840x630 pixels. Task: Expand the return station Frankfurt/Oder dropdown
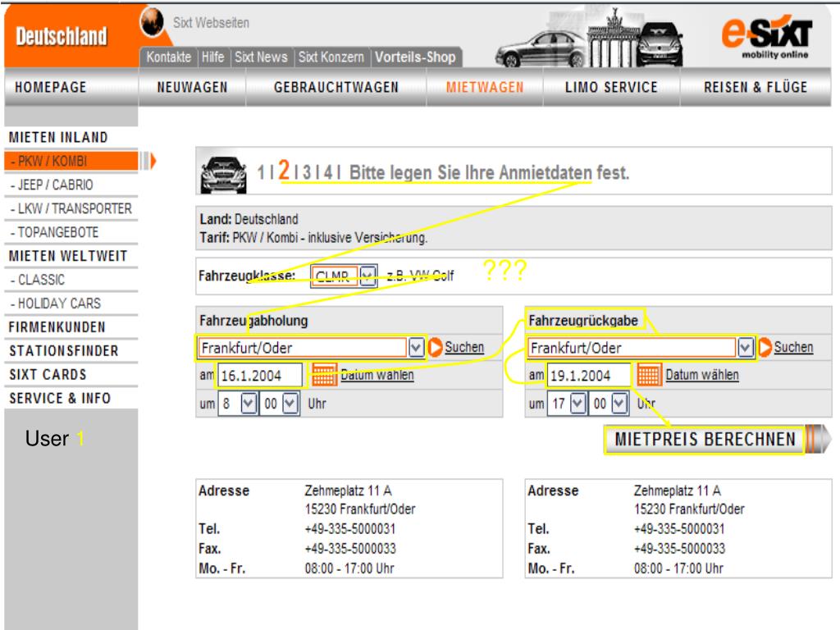point(745,348)
